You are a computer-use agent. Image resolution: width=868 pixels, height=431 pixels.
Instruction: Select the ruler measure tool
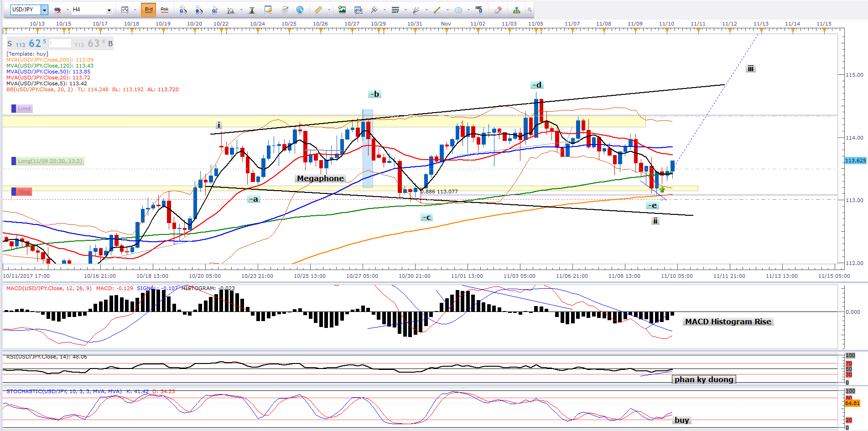318,10
